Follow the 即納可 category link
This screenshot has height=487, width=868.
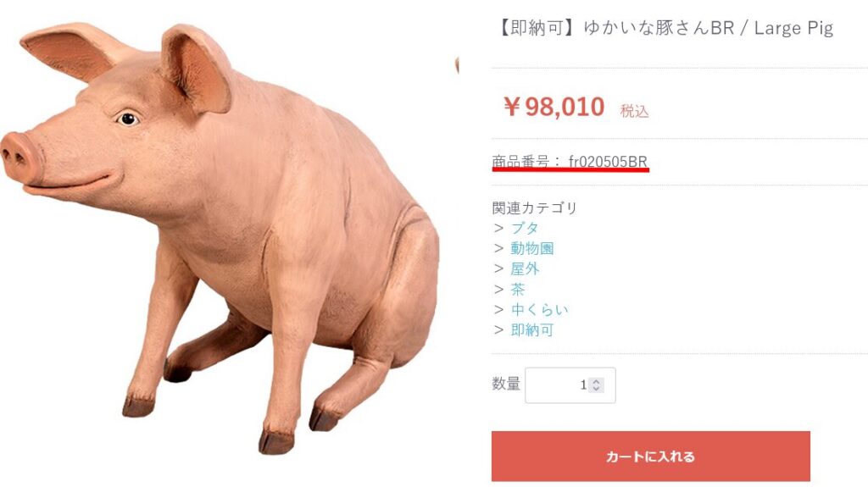[x=532, y=330]
